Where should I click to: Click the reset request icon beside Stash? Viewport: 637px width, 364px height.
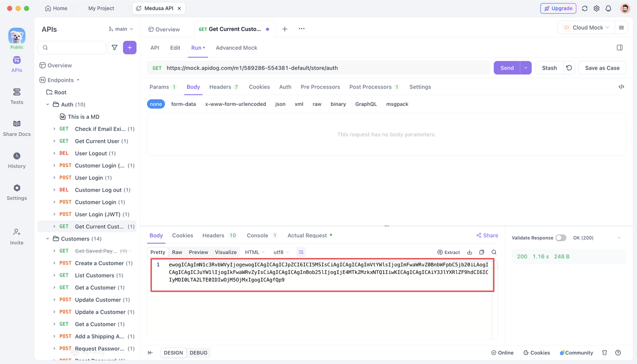[569, 68]
